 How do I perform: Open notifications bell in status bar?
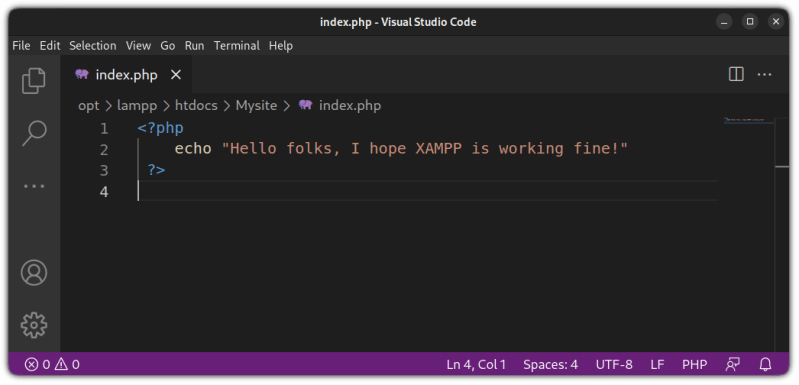[x=765, y=364]
